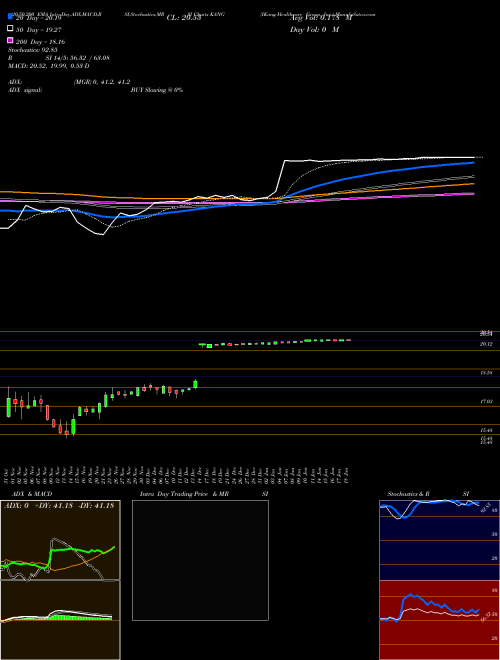Screen dimensions: 500x660
Task: Select the '200 Day - 18.16' legend label
Action: 40,42
